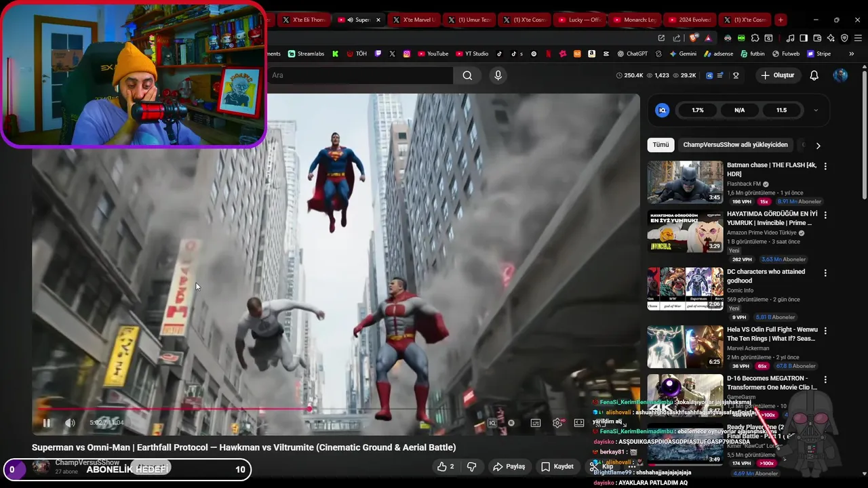Open the TÖH bookmark
The width and height of the screenshot is (868, 488).
point(357,54)
